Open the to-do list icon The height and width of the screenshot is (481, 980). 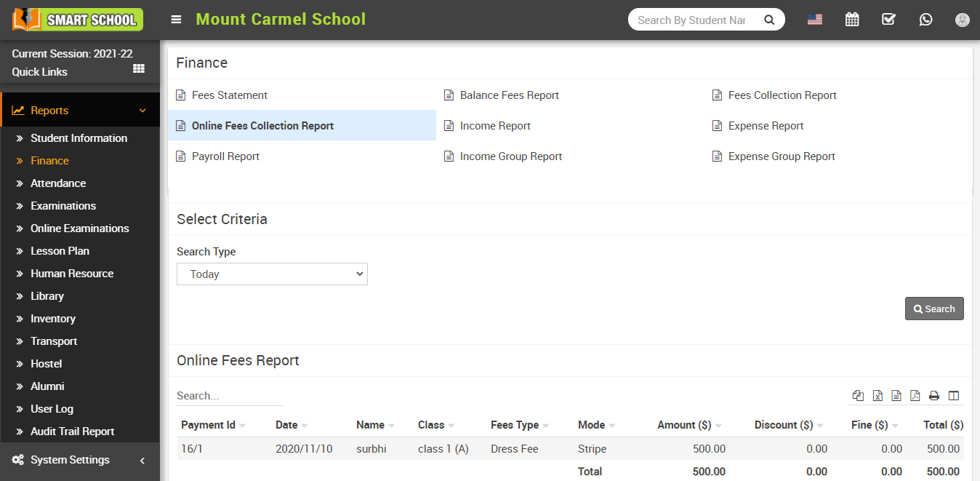888,19
